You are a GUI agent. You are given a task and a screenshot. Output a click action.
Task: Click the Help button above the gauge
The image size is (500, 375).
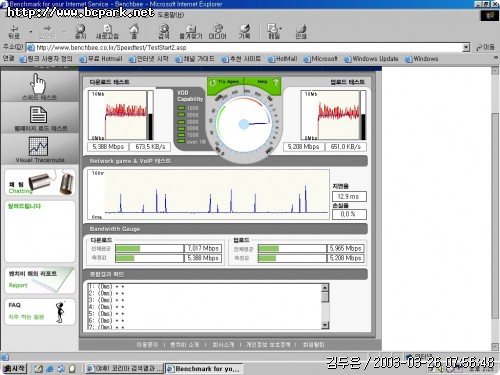tap(263, 82)
